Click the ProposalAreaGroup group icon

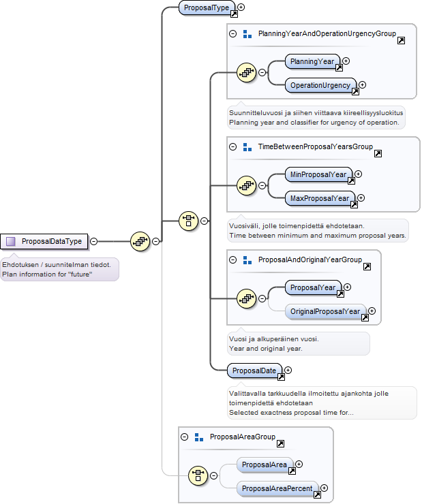pos(199,437)
